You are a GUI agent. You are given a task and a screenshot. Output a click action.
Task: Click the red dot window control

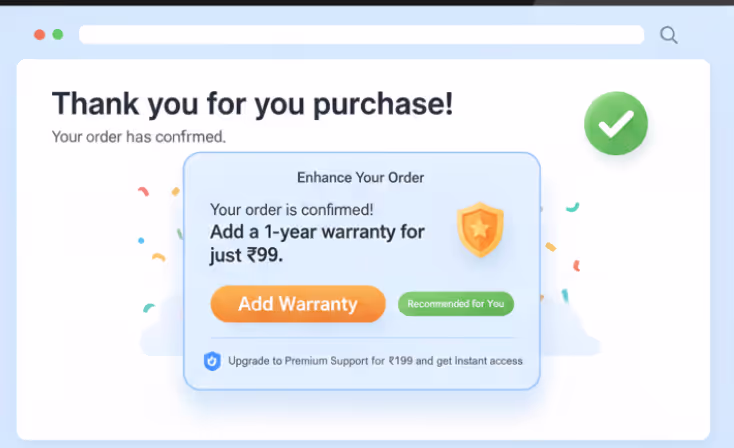pos(39,34)
